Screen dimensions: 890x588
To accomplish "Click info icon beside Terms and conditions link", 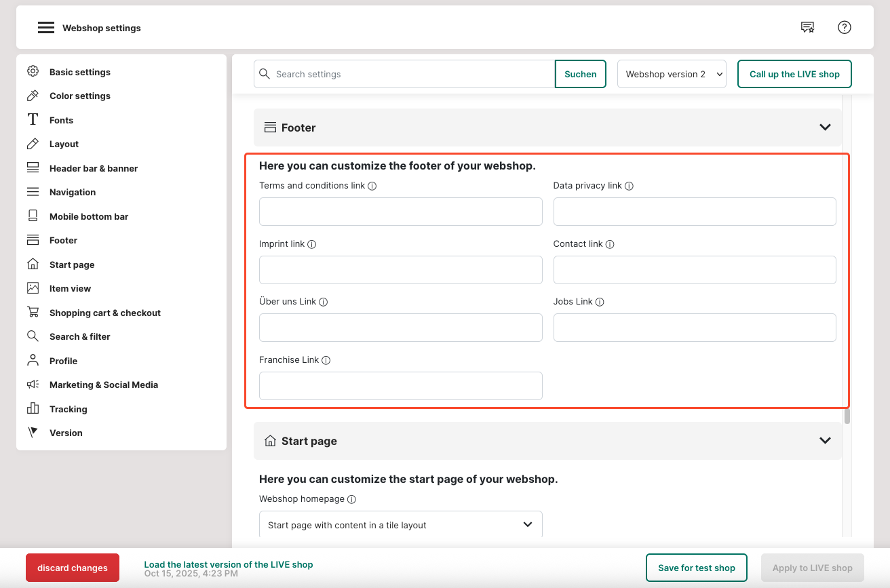I will coord(372,186).
